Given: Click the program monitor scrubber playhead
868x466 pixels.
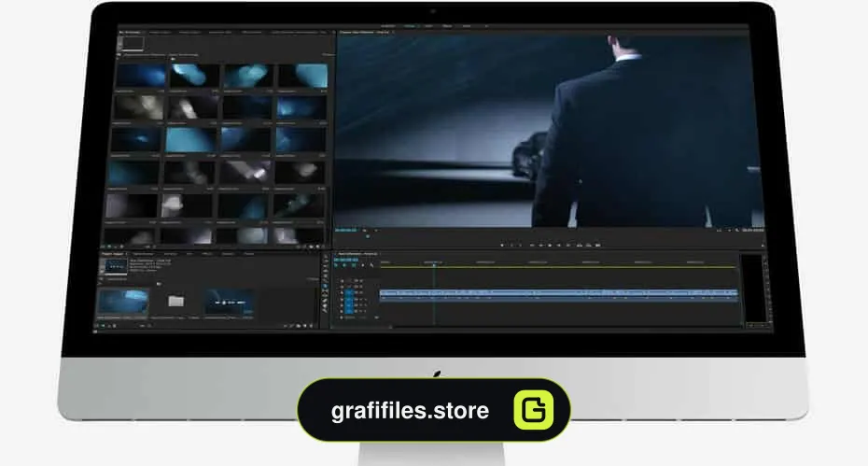Looking at the screenshot, I should (368, 236).
